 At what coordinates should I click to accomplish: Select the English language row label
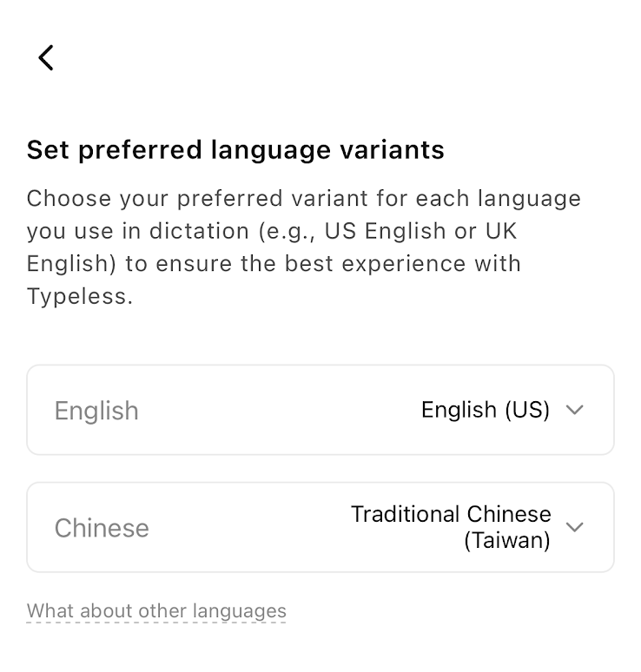(x=96, y=411)
